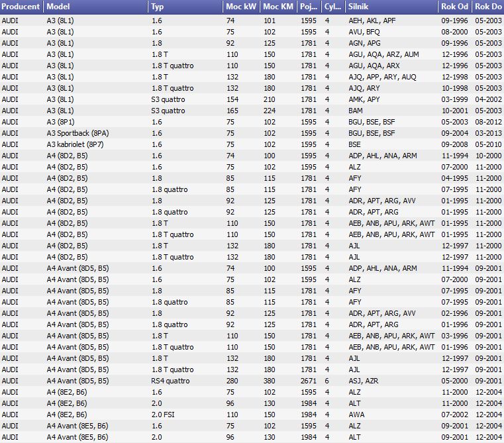The height and width of the screenshot is (443, 504).
Task: Click the end date '10-2000'
Action: 488,156
